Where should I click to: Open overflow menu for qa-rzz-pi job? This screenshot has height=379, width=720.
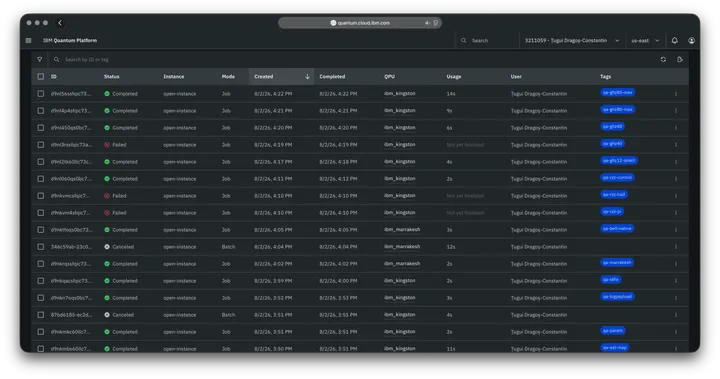676,213
